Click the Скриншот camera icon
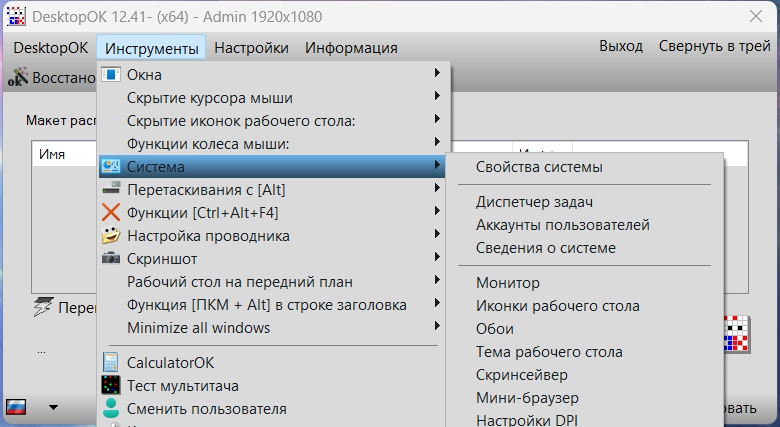 [x=111, y=259]
